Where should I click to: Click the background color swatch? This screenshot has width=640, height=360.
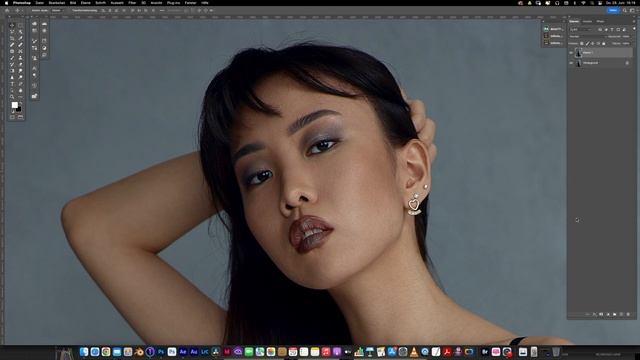pyautogui.click(x=19, y=109)
